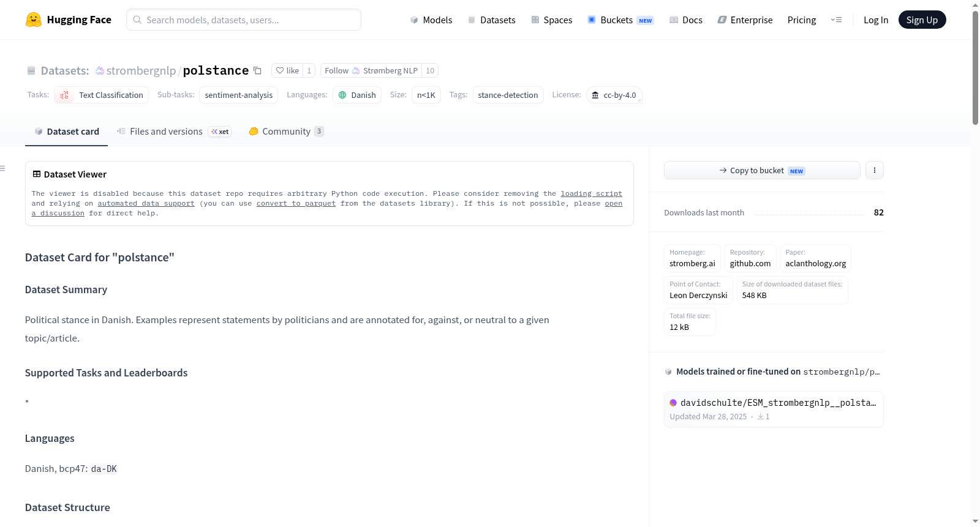Click the page vertical scrollbar thumb

(975, 67)
